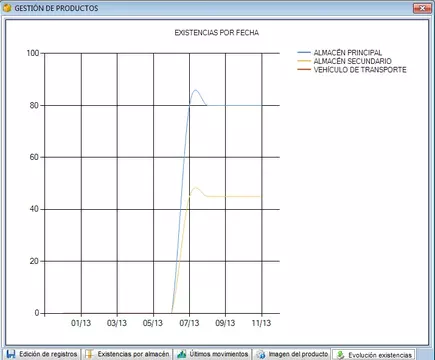The image size is (435, 360).
Task: Click the VEHÍCULO DE TRANSPORTE legend entry
Action: pyautogui.click(x=360, y=70)
